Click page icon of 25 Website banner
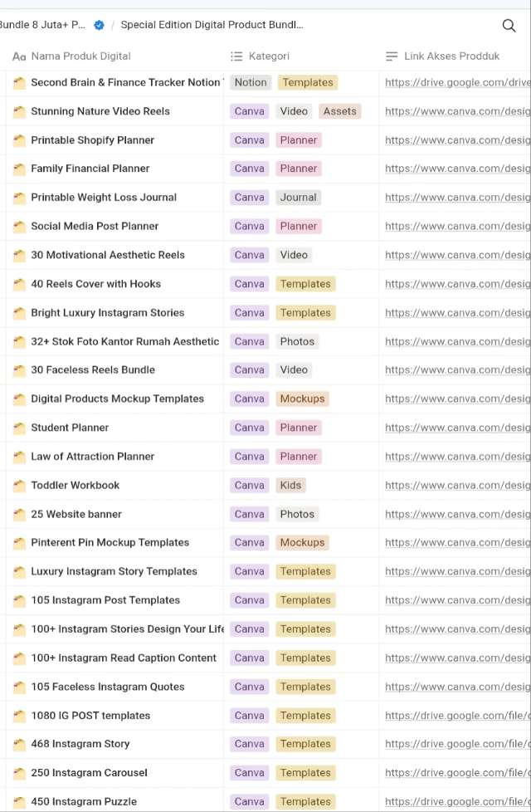 (19, 514)
